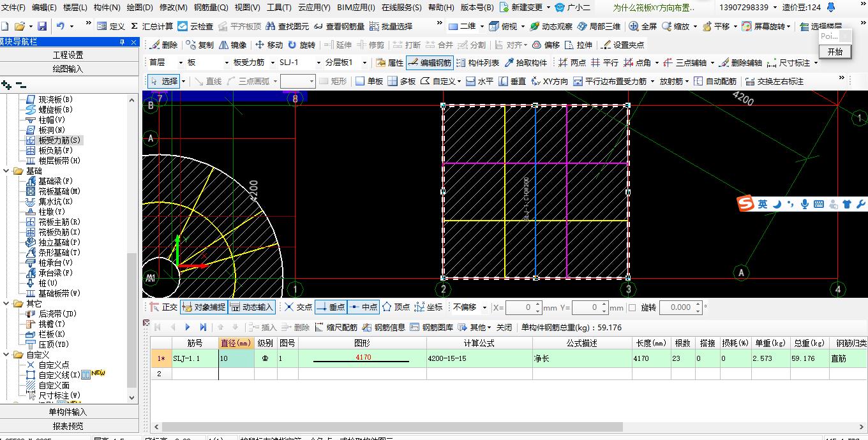Click the 开始 button in popup
868x440 pixels.
tap(835, 52)
